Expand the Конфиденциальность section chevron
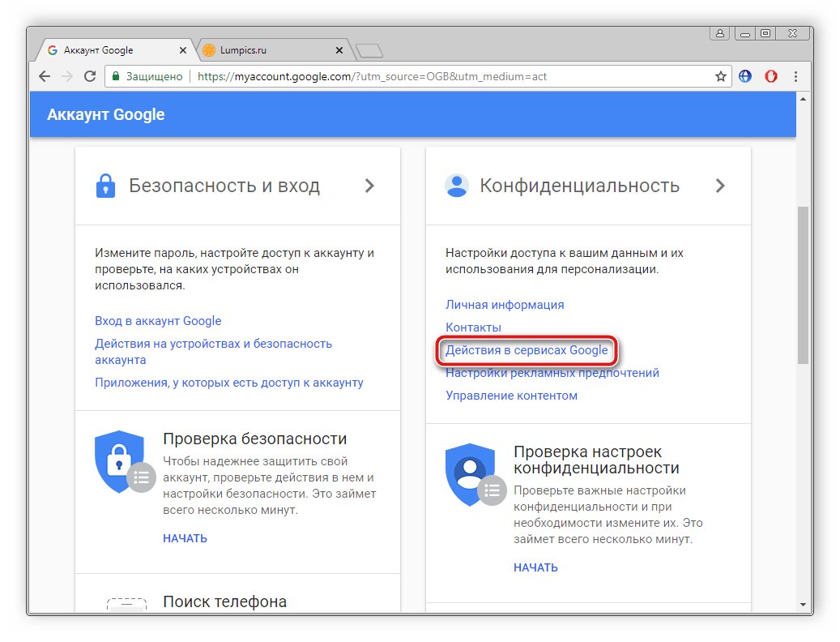The height and width of the screenshot is (642, 840). click(720, 186)
